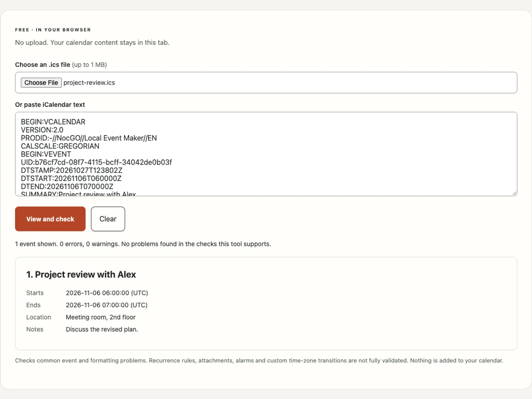Click the Starts value 2026-11-06 06:00:00
Image resolution: width=532 pixels, height=399 pixels.
(x=107, y=293)
